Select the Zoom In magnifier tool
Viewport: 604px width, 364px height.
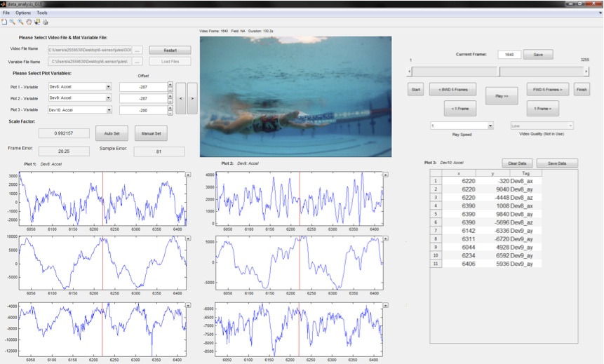point(12,22)
